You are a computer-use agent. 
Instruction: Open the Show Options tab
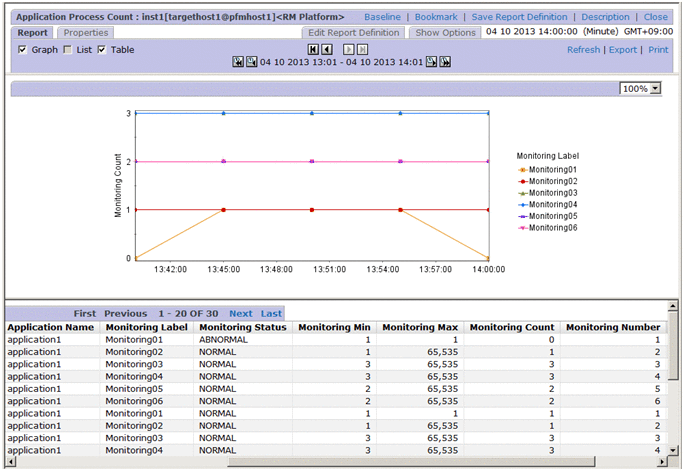point(445,33)
